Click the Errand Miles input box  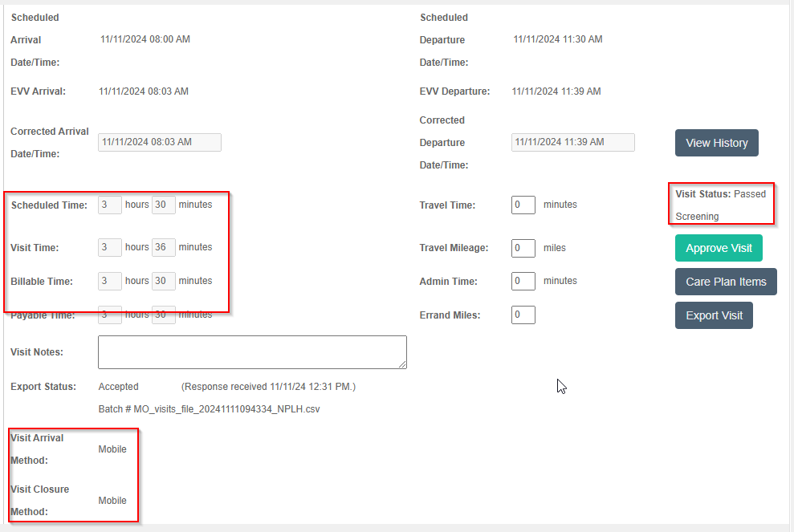[x=523, y=315]
